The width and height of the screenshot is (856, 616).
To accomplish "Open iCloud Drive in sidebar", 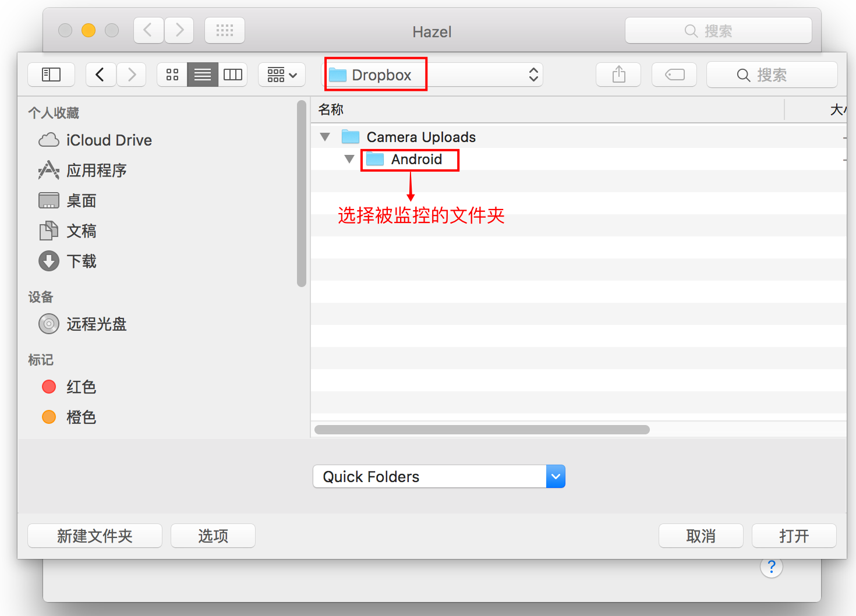I will coord(108,140).
